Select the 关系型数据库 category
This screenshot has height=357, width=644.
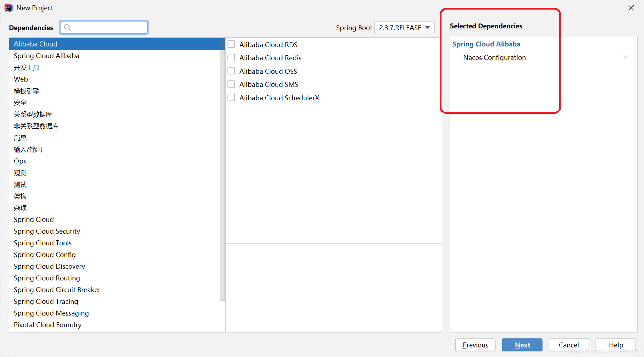pyautogui.click(x=115, y=114)
